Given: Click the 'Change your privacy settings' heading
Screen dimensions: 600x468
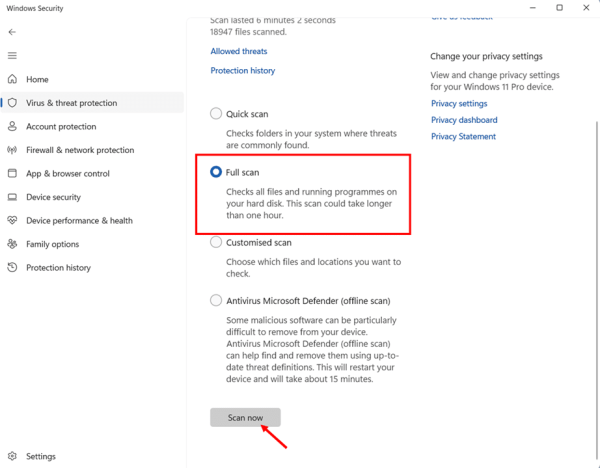Looking at the screenshot, I should click(486, 56).
